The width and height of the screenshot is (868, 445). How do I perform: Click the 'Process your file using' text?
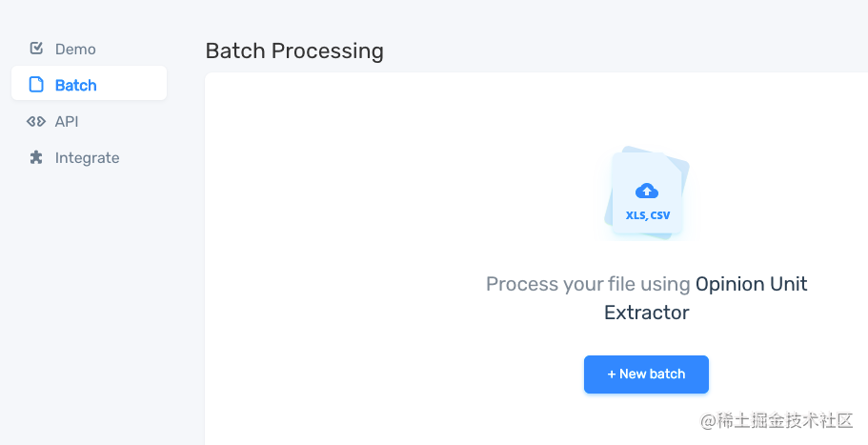click(x=588, y=284)
